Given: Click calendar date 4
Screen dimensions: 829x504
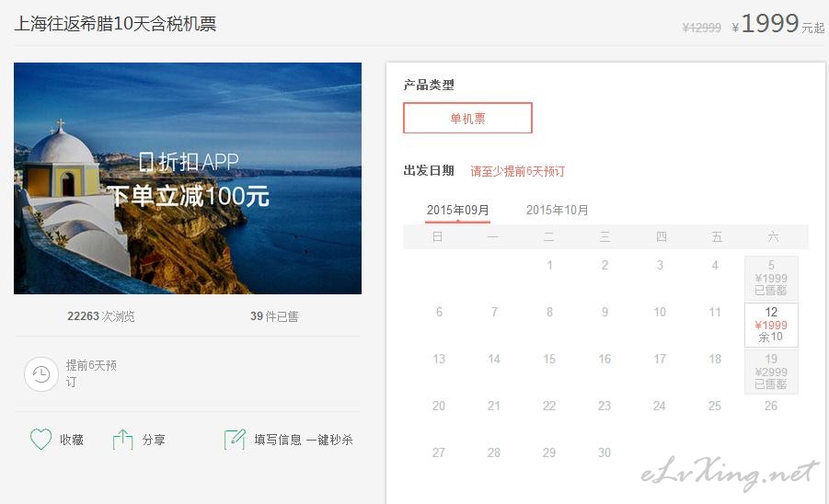Looking at the screenshot, I should point(715,265).
